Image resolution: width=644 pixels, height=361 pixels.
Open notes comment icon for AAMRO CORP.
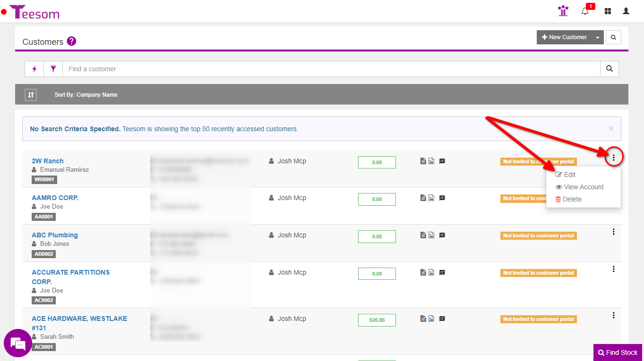(x=442, y=198)
